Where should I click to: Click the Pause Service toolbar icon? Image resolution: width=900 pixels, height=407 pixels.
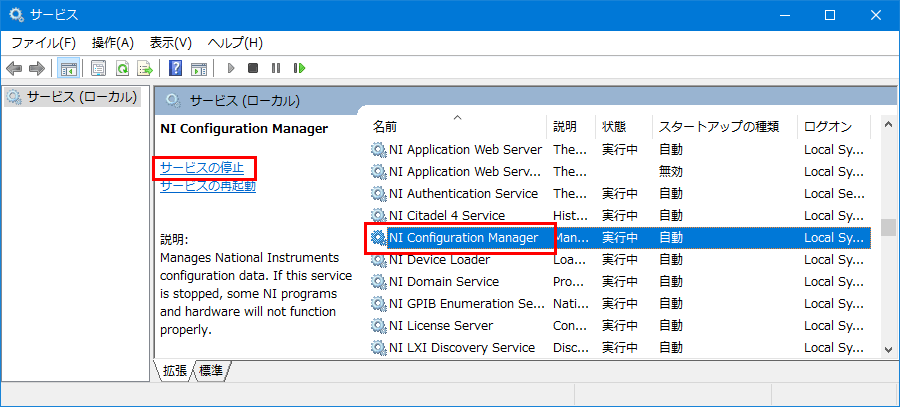point(276,68)
